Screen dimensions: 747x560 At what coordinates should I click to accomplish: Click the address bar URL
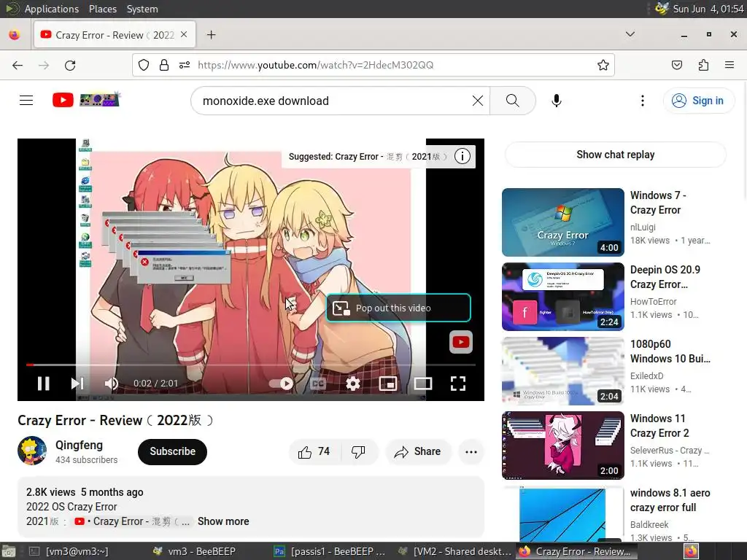pos(315,65)
